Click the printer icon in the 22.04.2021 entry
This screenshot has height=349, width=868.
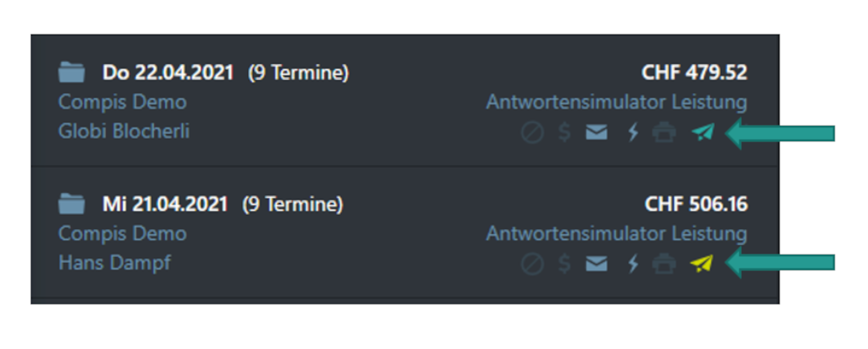point(664,132)
